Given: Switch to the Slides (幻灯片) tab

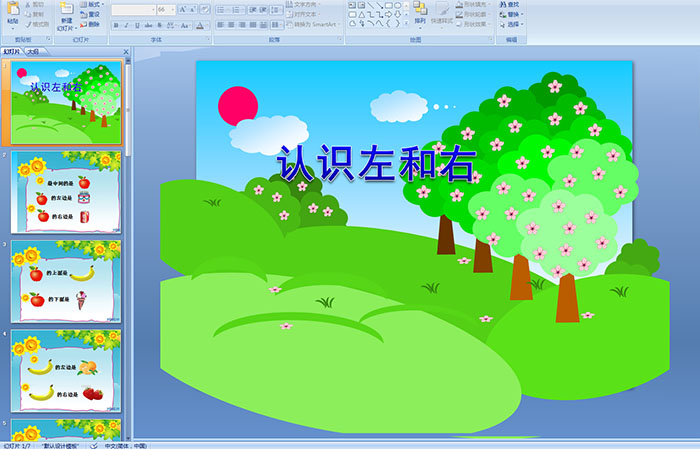Looking at the screenshot, I should tap(12, 52).
